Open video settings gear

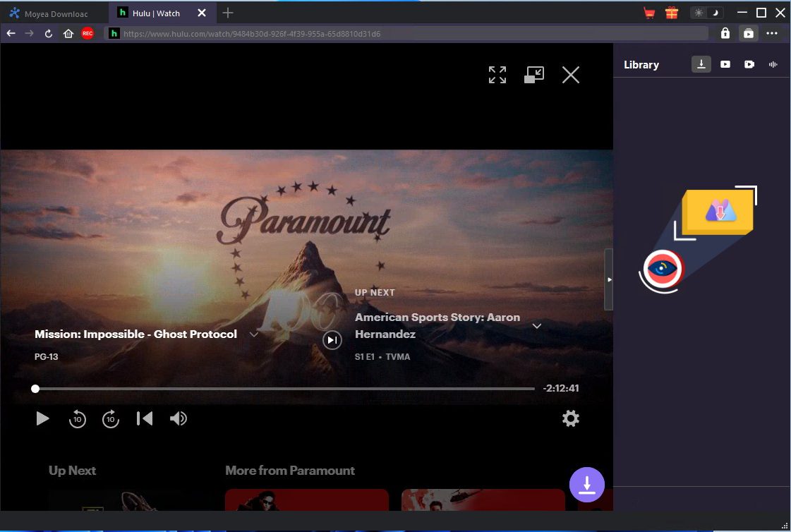(x=570, y=418)
